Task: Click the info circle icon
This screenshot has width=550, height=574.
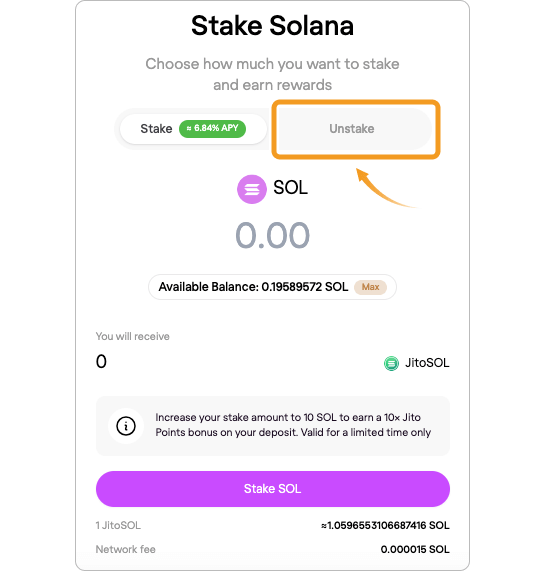Action: click(126, 426)
